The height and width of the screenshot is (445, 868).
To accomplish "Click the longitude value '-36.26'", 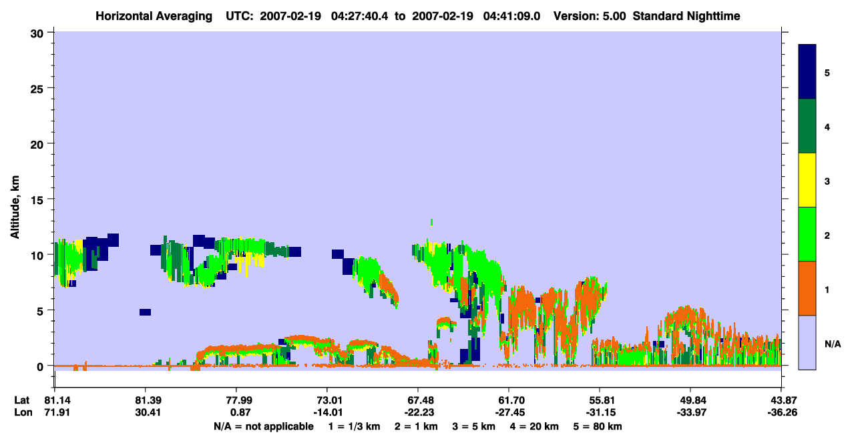I will pos(781,412).
